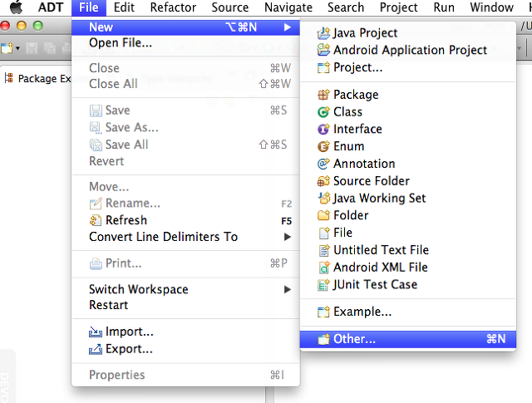Open the Navigate menu
The height and width of the screenshot is (403, 532).
[x=288, y=7]
